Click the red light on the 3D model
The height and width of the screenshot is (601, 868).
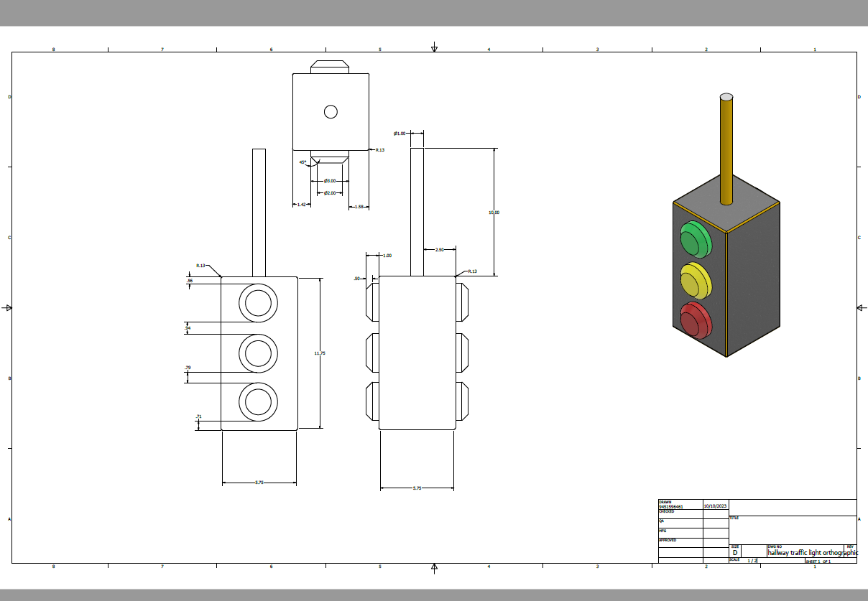point(694,320)
